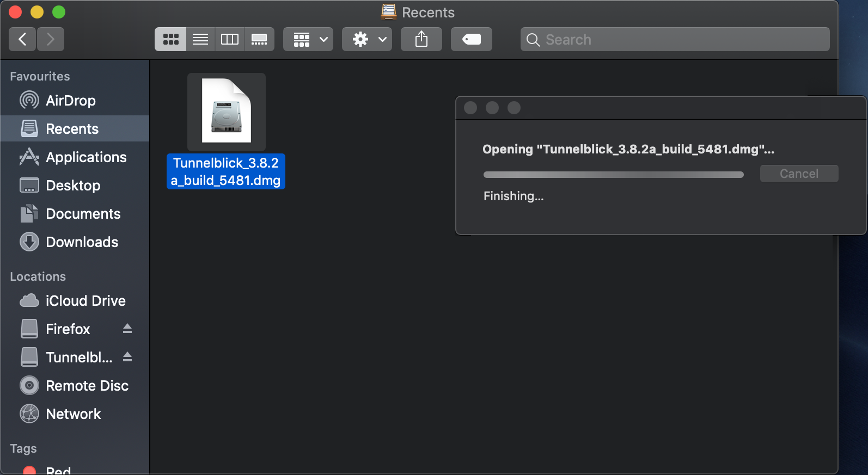Image resolution: width=868 pixels, height=475 pixels.
Task: Open the Firefox volume label
Action: pos(68,329)
